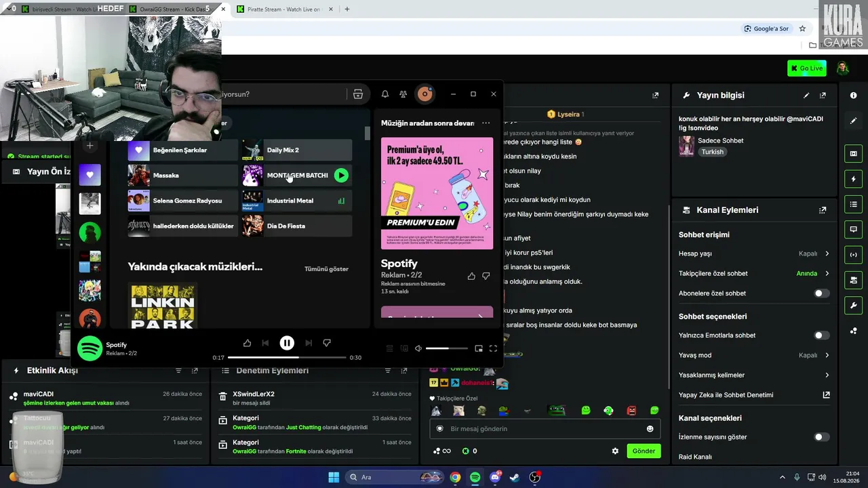This screenshot has width=868, height=488.
Task: Pop out the Yayın bilgisi panel
Action: pos(823,96)
